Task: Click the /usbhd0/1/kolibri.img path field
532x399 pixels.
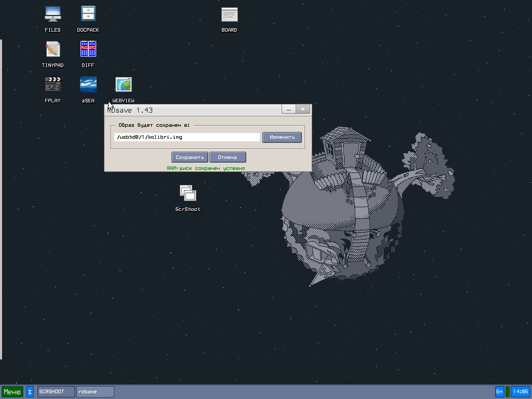Action: [187, 137]
